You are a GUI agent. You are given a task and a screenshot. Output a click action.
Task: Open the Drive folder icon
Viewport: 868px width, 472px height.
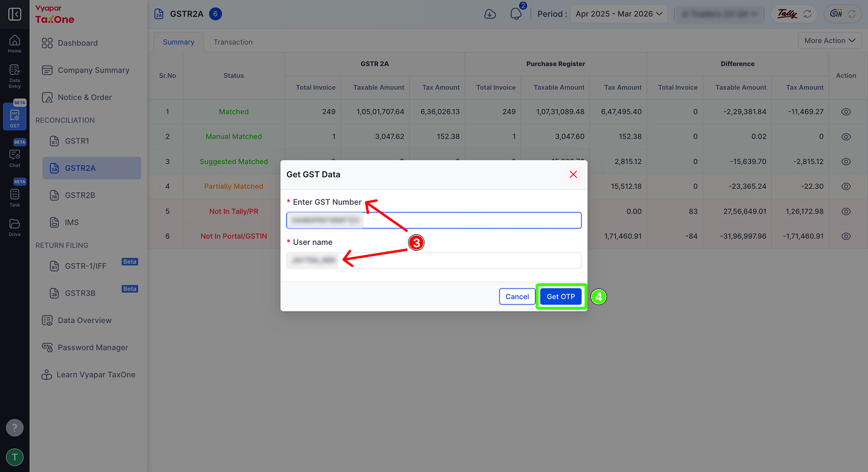click(15, 227)
